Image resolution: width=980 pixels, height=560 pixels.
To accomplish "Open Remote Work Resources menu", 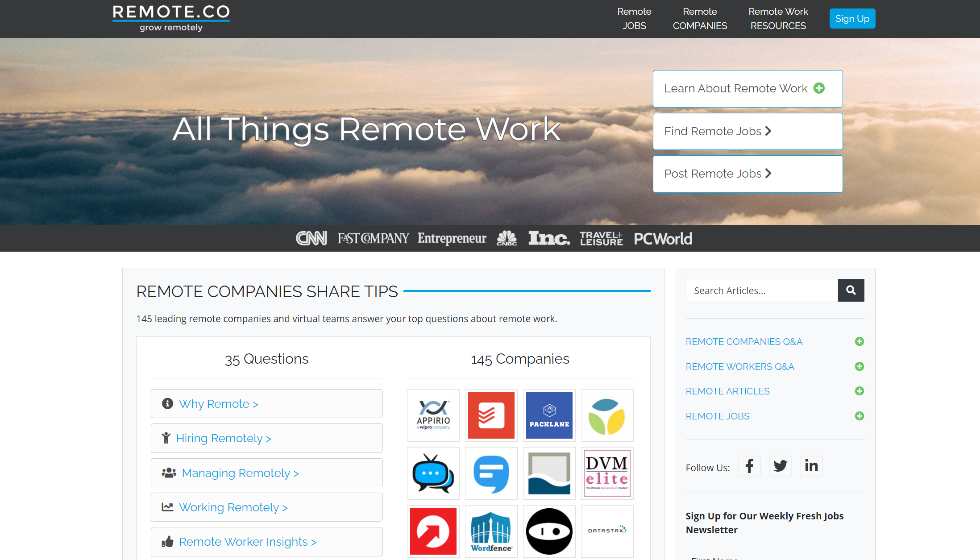I will (778, 19).
